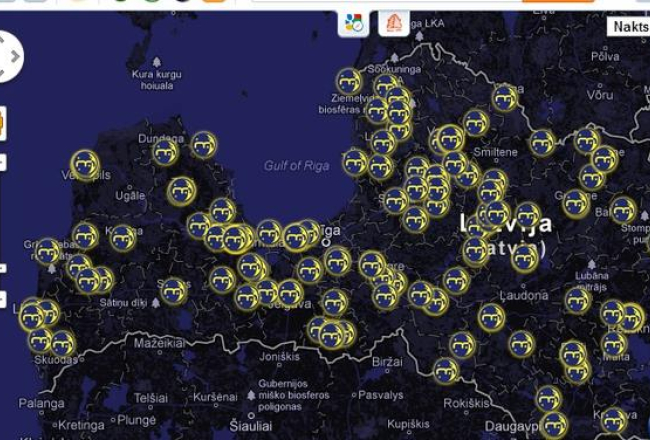Click the Joniškis city label
650x440 pixels.
click(279, 357)
